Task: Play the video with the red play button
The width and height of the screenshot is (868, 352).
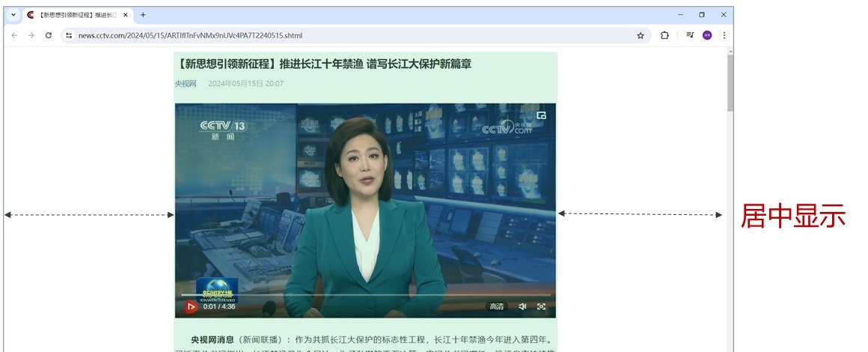Action: pyautogui.click(x=190, y=306)
